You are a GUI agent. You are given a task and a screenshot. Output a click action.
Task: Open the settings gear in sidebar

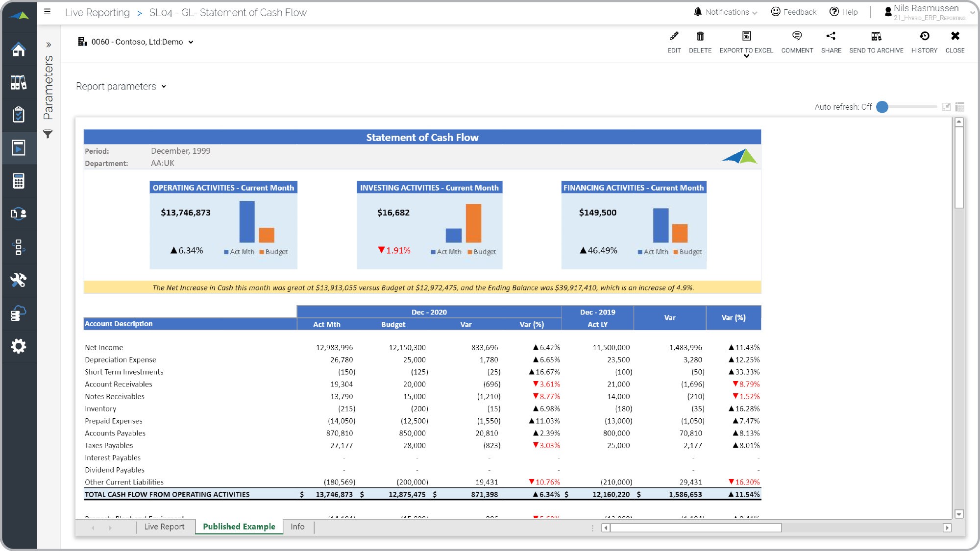[19, 346]
